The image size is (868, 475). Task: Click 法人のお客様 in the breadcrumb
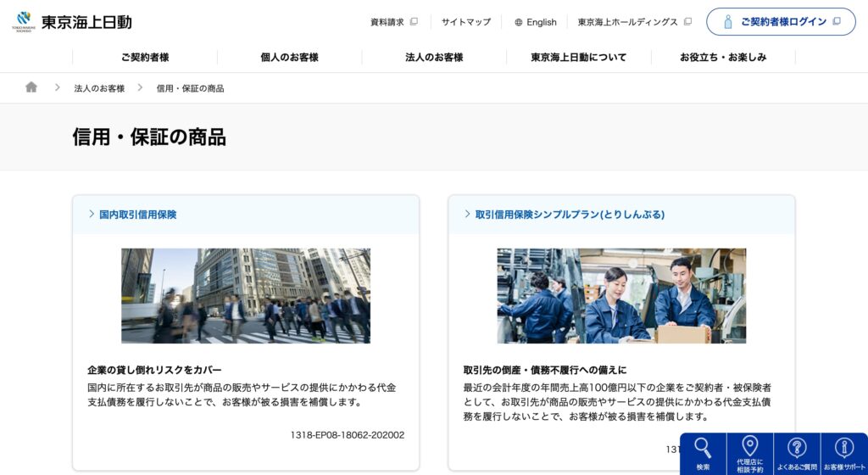pos(99,88)
